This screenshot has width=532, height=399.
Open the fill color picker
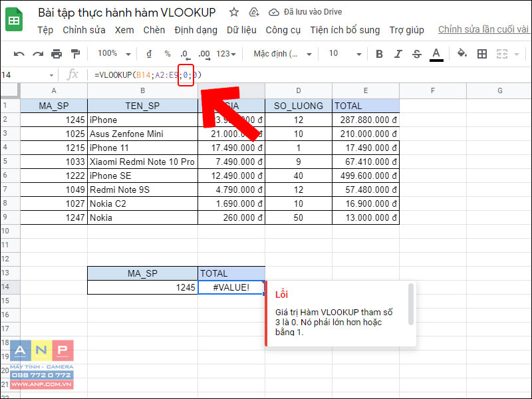462,54
